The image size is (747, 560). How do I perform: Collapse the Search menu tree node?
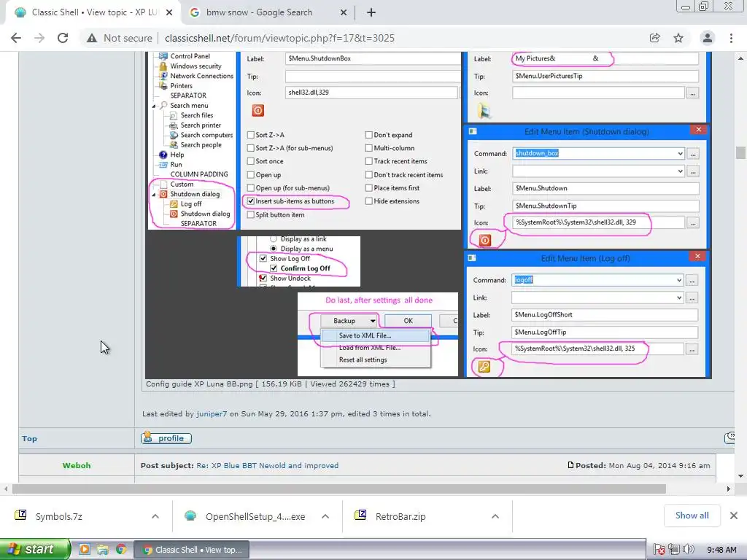[x=154, y=106]
